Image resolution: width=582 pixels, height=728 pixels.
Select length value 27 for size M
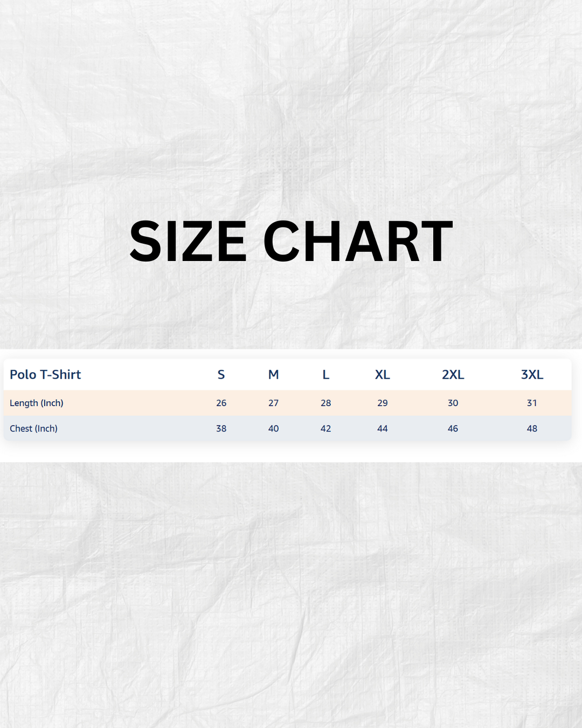point(274,403)
